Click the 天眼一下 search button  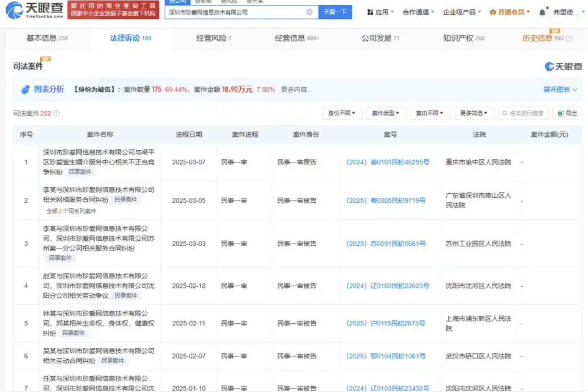[335, 12]
